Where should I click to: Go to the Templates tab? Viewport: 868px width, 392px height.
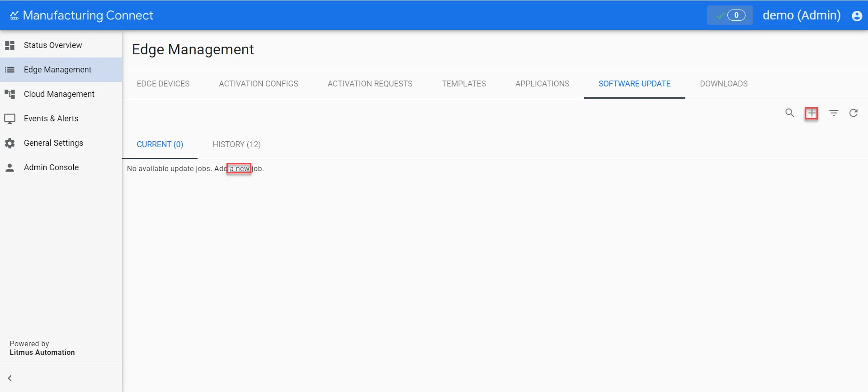coord(464,84)
